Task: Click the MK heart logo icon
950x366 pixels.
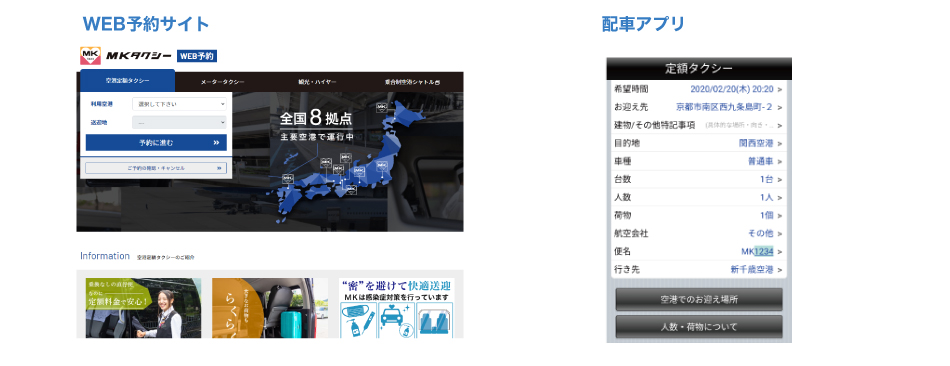Action: pos(90,56)
